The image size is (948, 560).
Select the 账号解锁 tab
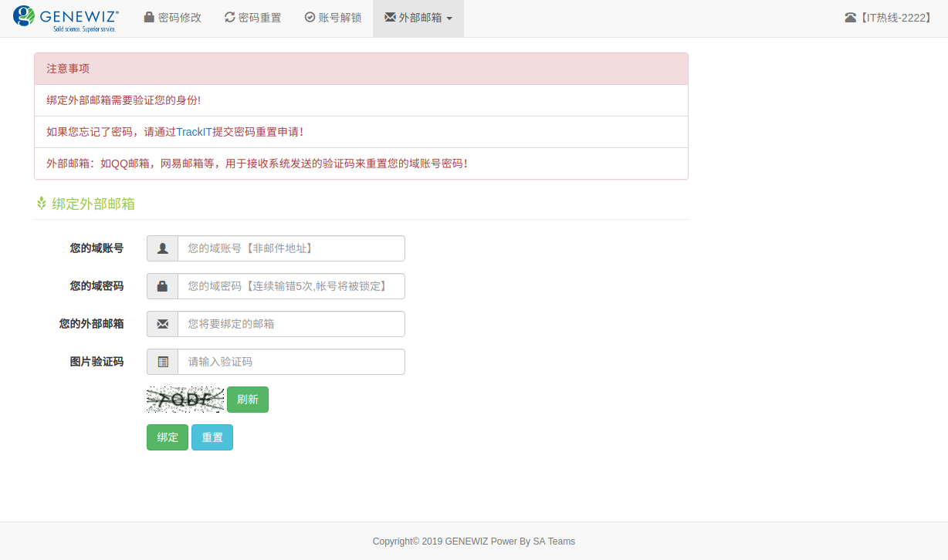333,16
